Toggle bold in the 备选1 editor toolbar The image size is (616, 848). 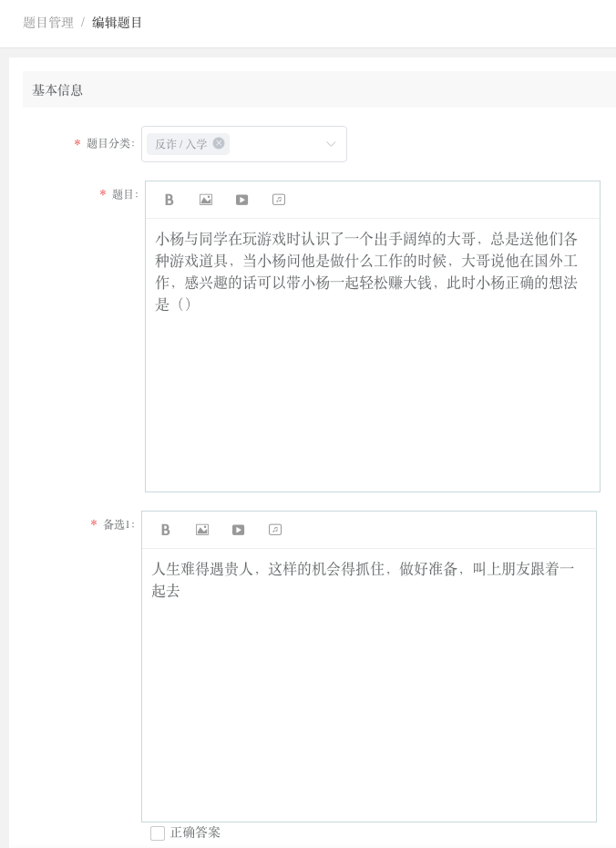pos(165,530)
